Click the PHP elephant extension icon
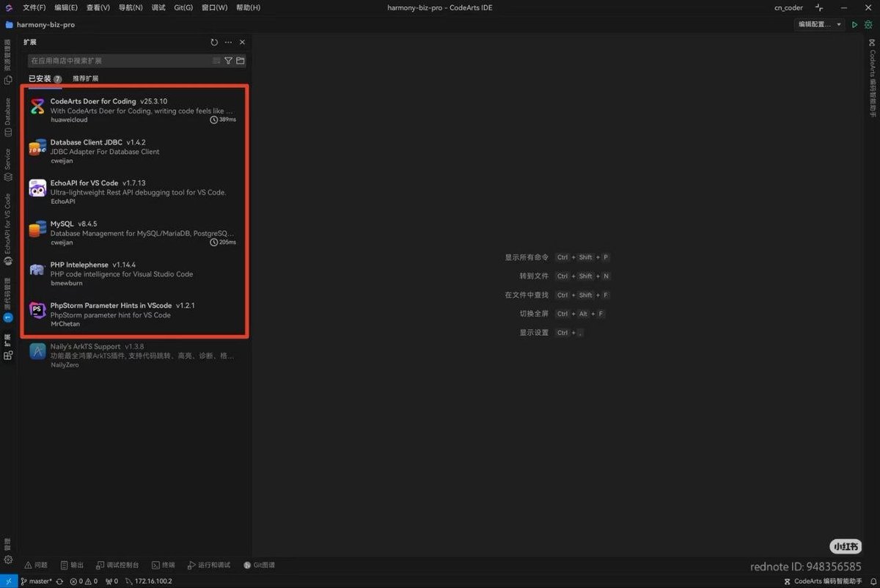Viewport: 880px width, 588px height. 37,270
